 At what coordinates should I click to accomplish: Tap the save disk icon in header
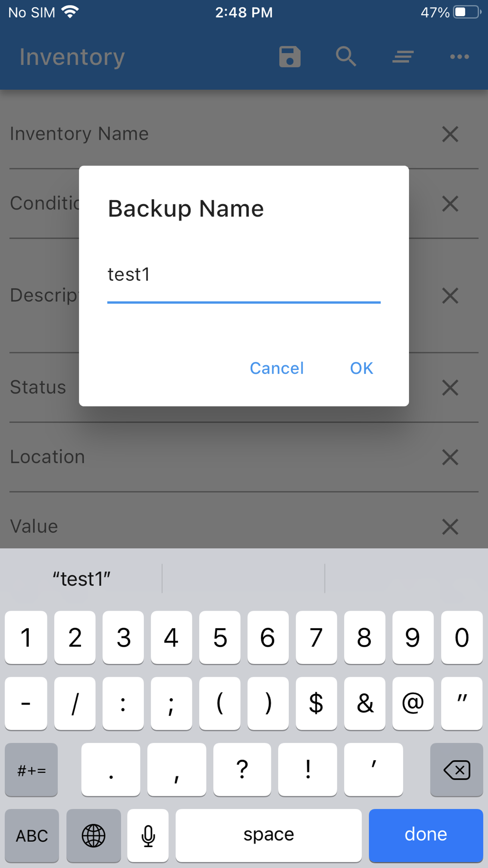(x=290, y=57)
